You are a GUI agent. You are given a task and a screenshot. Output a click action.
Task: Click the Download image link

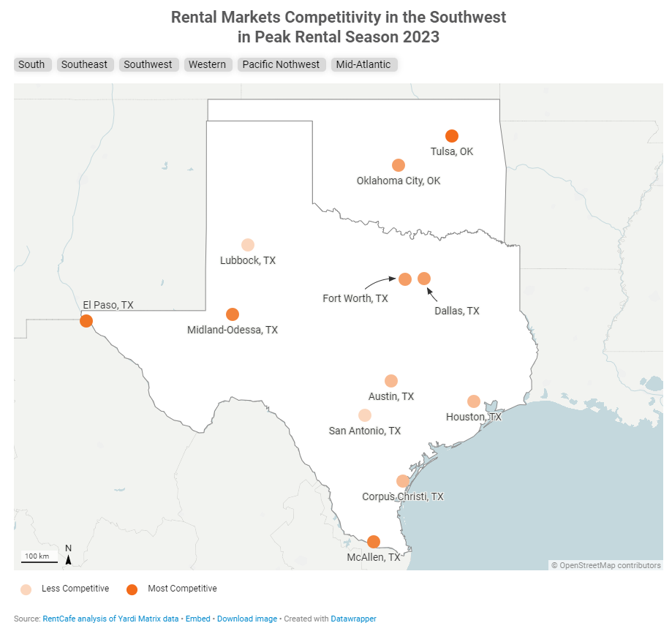click(x=247, y=619)
